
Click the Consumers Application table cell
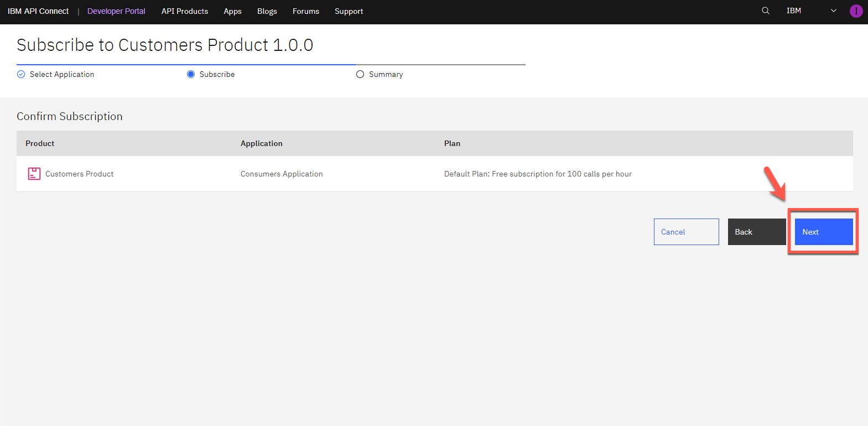[282, 174]
